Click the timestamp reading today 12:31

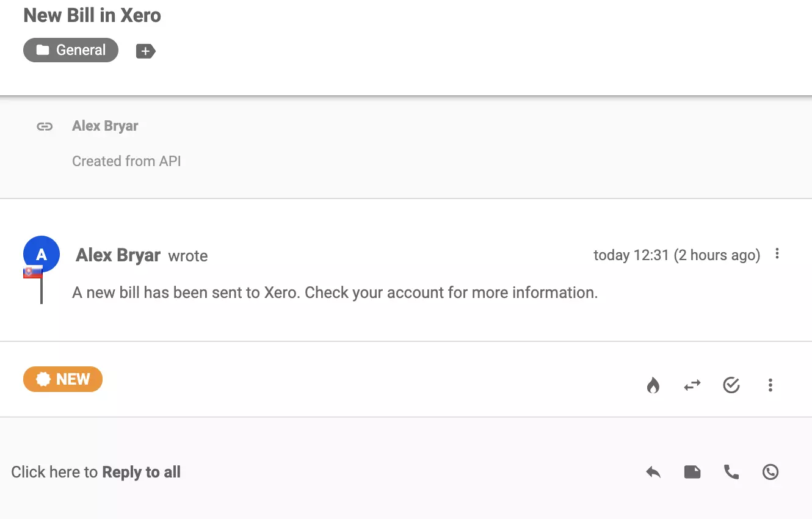click(676, 255)
